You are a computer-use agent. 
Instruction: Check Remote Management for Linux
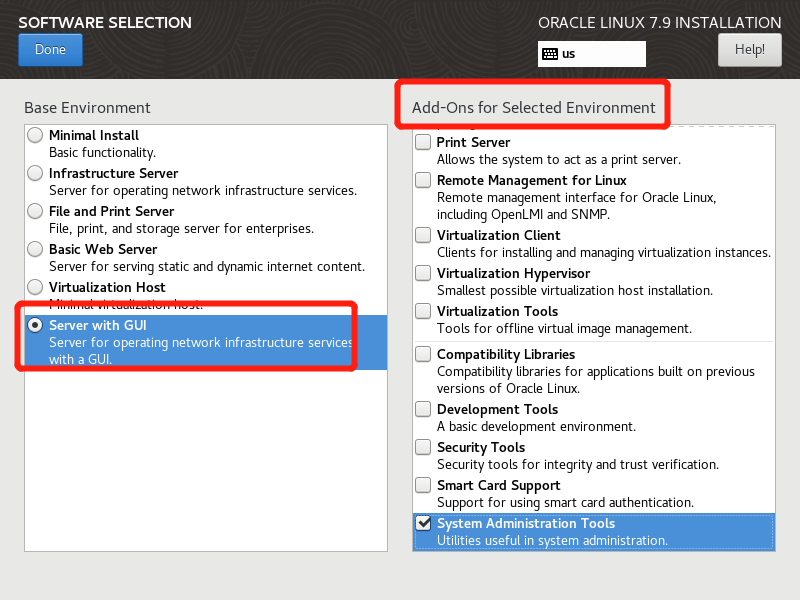424,180
